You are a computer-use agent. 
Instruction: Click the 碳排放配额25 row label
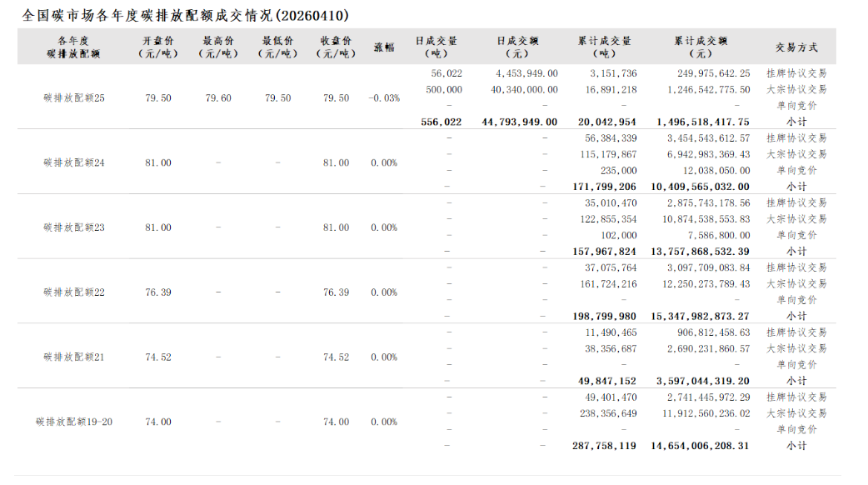tap(74, 98)
